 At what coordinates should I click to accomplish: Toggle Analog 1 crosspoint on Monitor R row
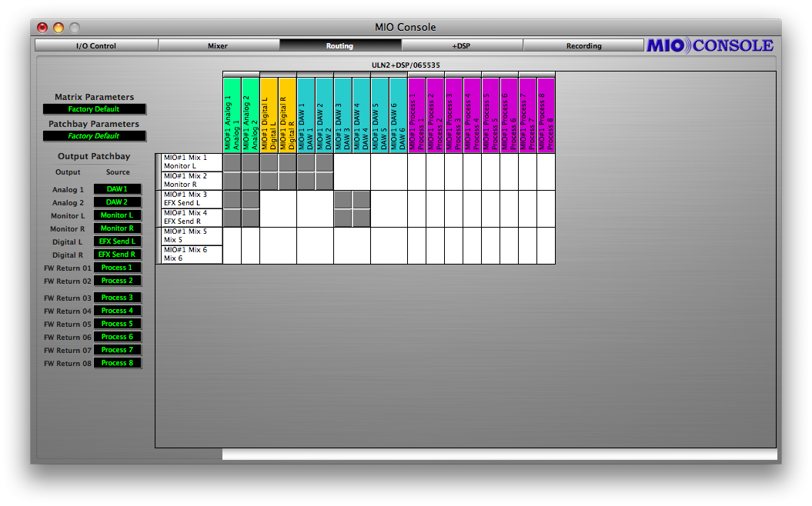232,181
